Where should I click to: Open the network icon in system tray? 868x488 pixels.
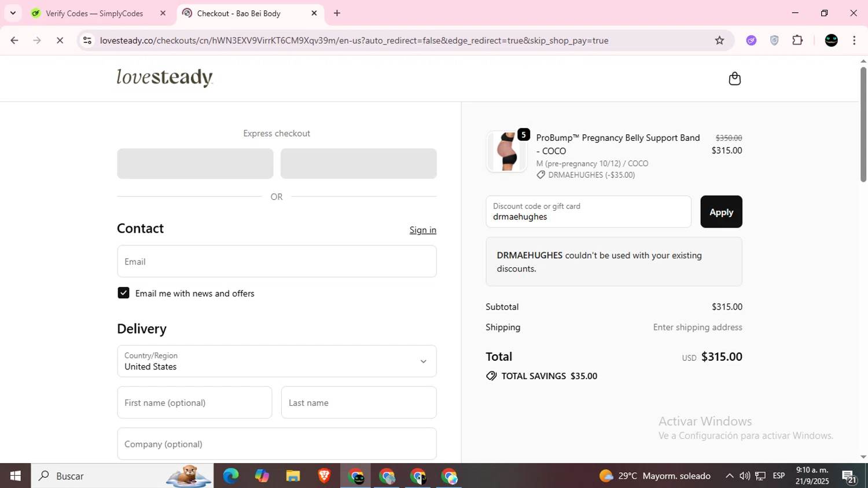click(x=760, y=476)
